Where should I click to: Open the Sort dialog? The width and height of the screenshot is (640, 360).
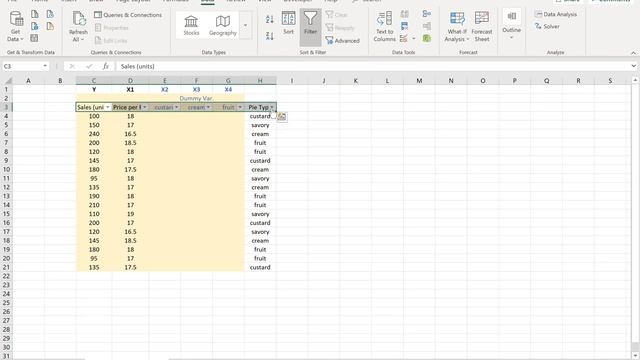click(x=289, y=23)
